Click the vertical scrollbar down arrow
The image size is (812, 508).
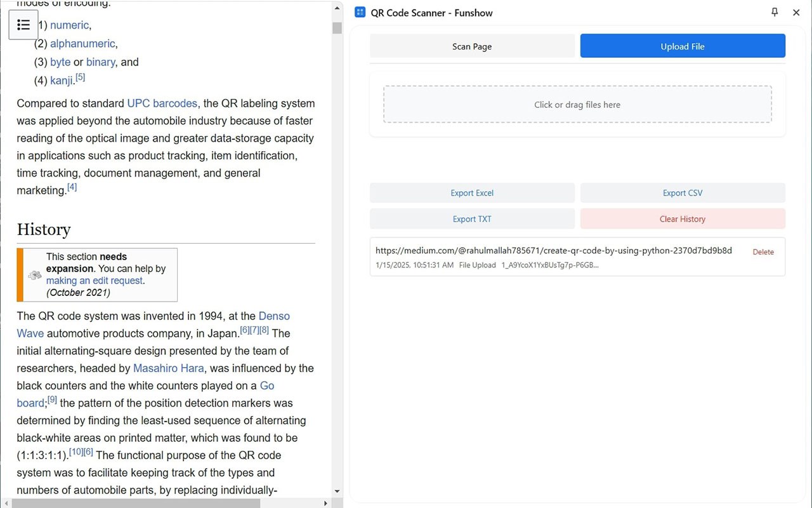[x=337, y=491]
